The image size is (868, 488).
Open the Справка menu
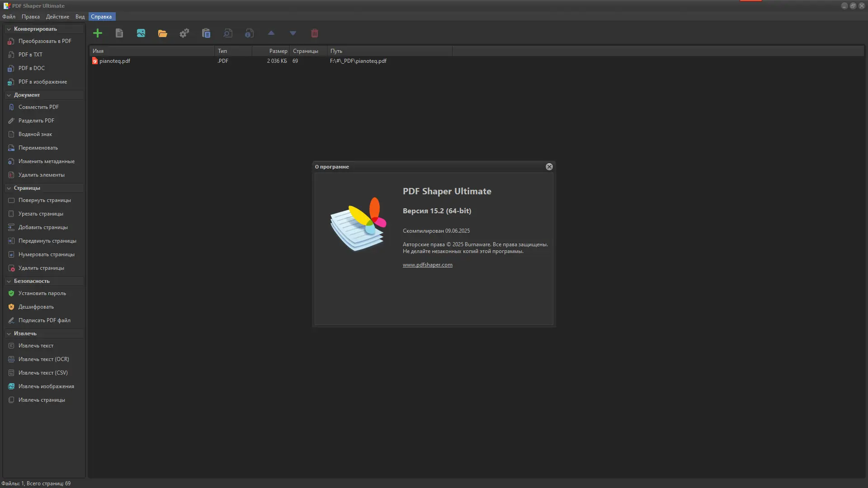click(x=101, y=17)
